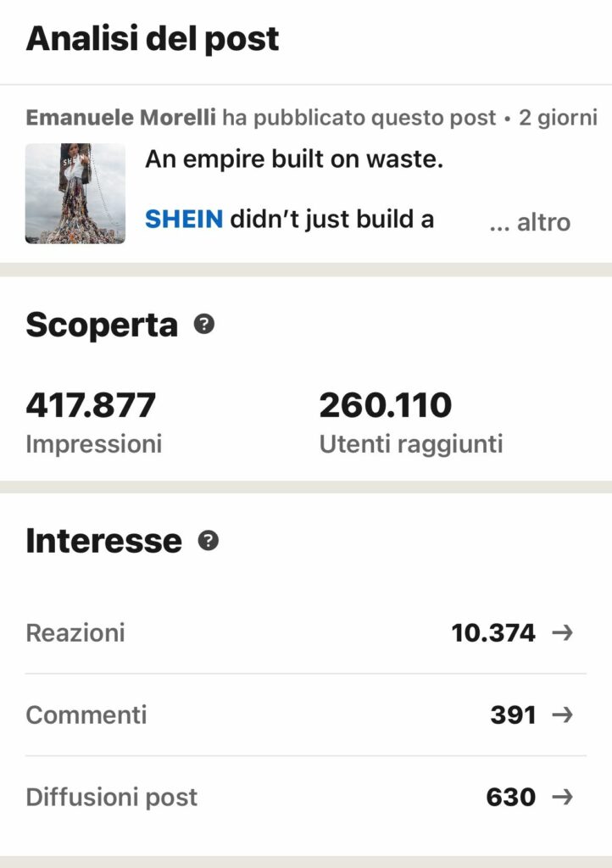Viewport: 612px width, 868px height.
Task: Expand post text with "... altro"
Action: [x=530, y=222]
